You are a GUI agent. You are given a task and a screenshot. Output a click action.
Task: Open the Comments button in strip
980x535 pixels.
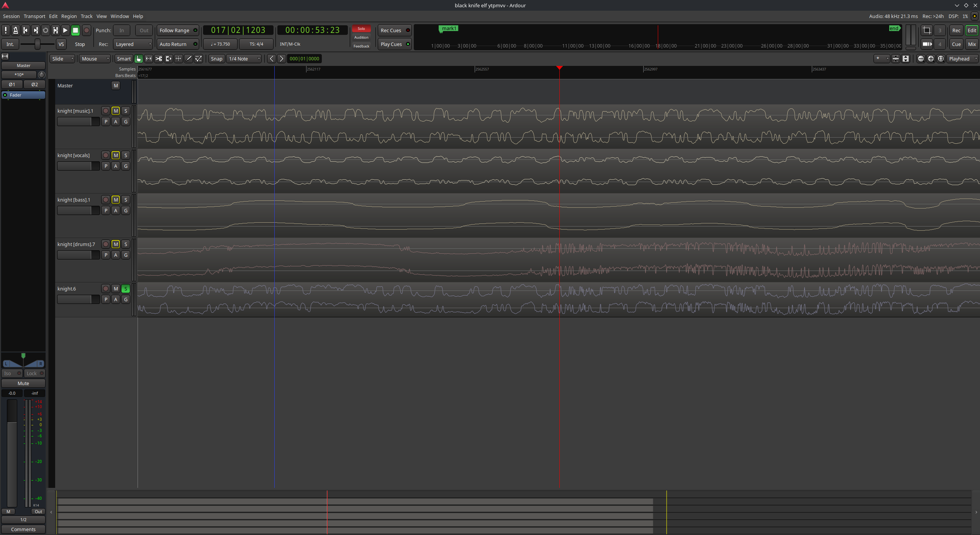click(x=23, y=529)
